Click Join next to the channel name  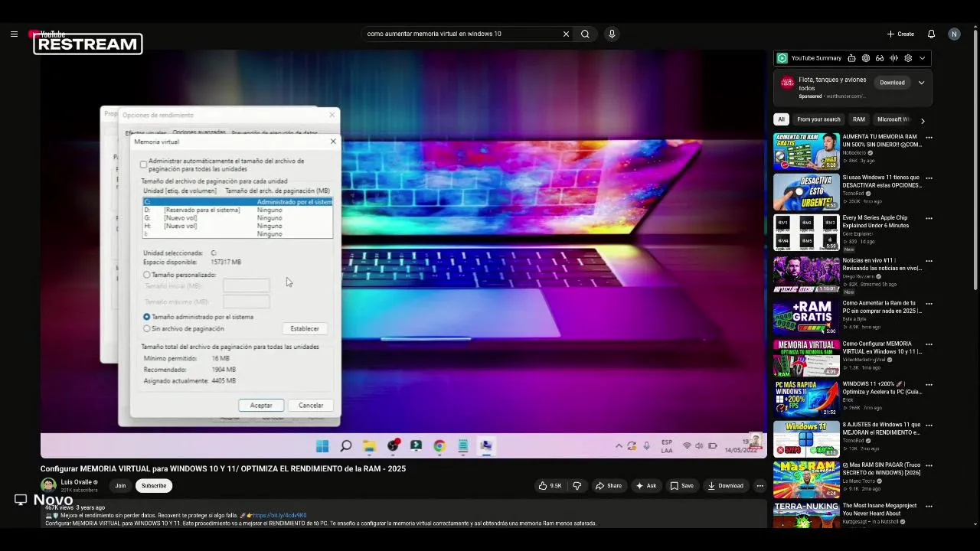[120, 486]
